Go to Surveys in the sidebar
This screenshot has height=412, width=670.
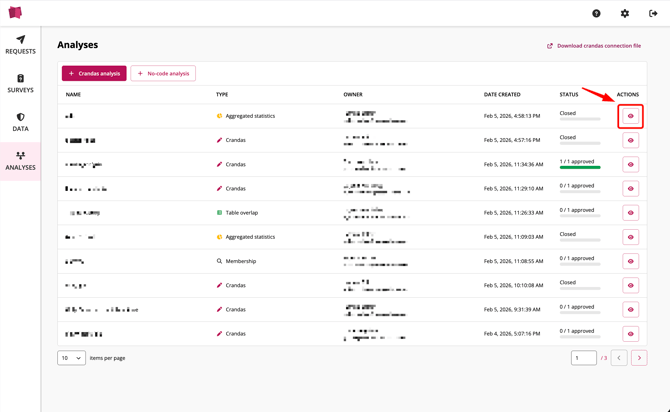[x=20, y=83]
